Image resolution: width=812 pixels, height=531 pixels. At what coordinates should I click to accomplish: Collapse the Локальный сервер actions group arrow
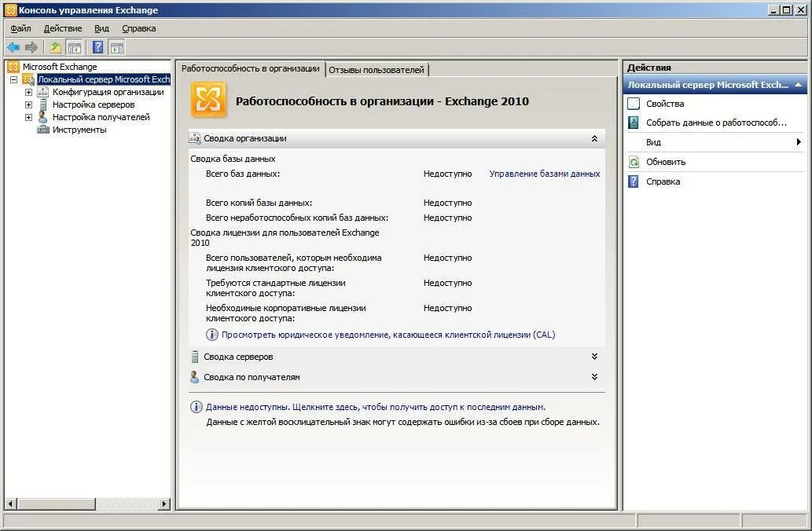click(x=799, y=85)
